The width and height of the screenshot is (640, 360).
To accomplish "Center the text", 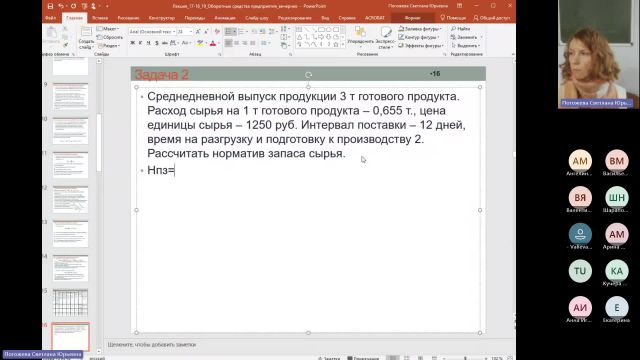I will 237,43.
